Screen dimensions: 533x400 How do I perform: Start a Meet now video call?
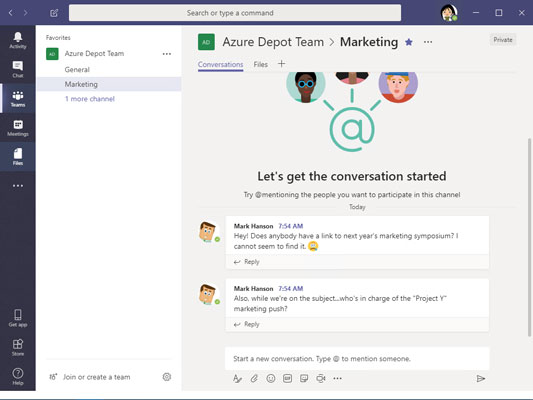click(x=321, y=378)
